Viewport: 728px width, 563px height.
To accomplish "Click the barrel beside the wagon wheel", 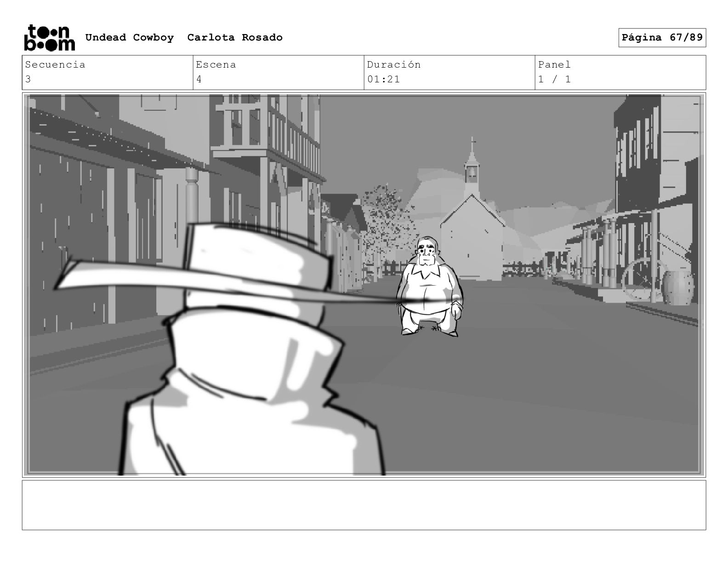I will tap(678, 287).
